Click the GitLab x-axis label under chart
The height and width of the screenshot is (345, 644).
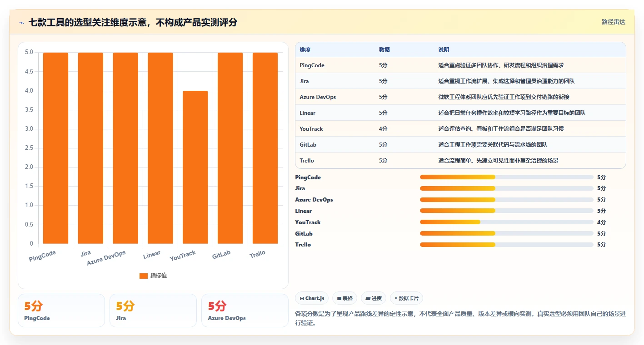pos(221,255)
